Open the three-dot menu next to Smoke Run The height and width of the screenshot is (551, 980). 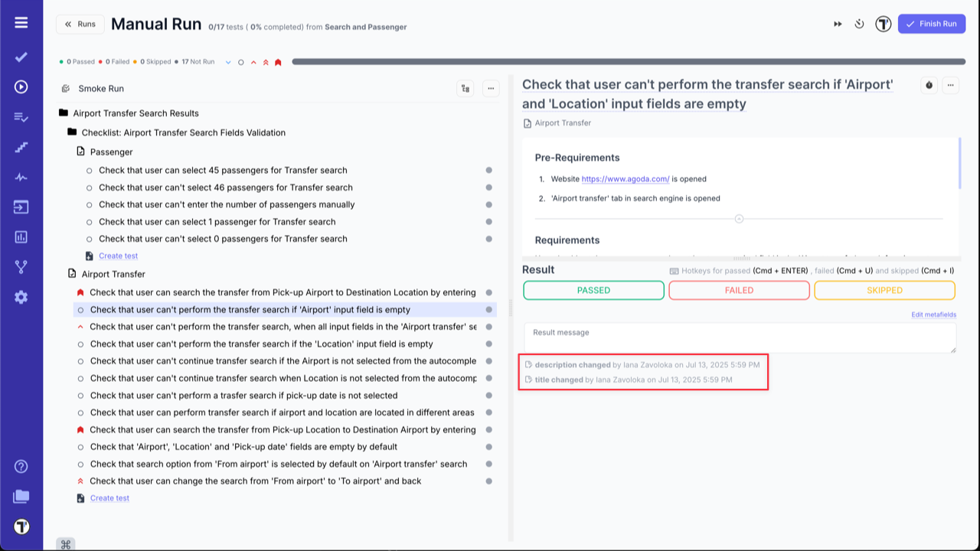pos(491,88)
